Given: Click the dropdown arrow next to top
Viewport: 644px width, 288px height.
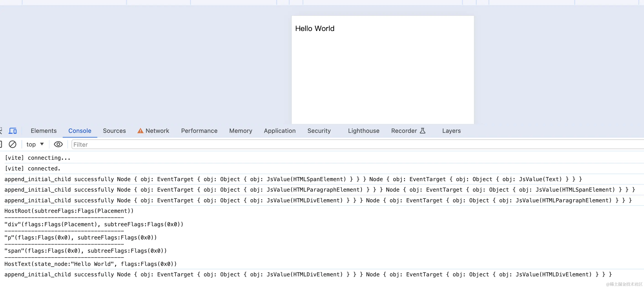Looking at the screenshot, I should 42,144.
